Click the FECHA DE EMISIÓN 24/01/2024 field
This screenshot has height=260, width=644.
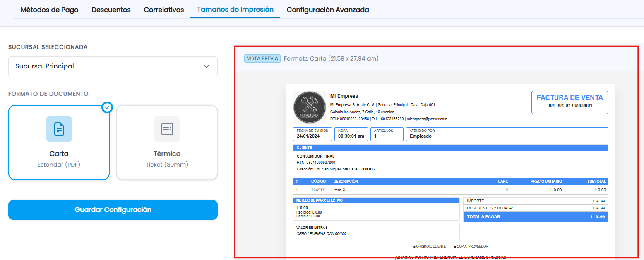click(x=312, y=134)
